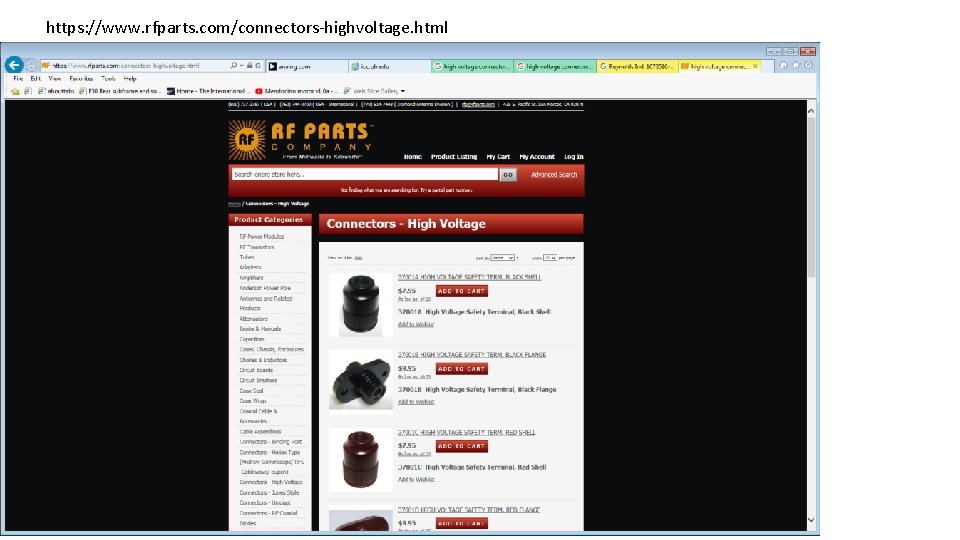Select Tubes category in sidebar

(247, 257)
